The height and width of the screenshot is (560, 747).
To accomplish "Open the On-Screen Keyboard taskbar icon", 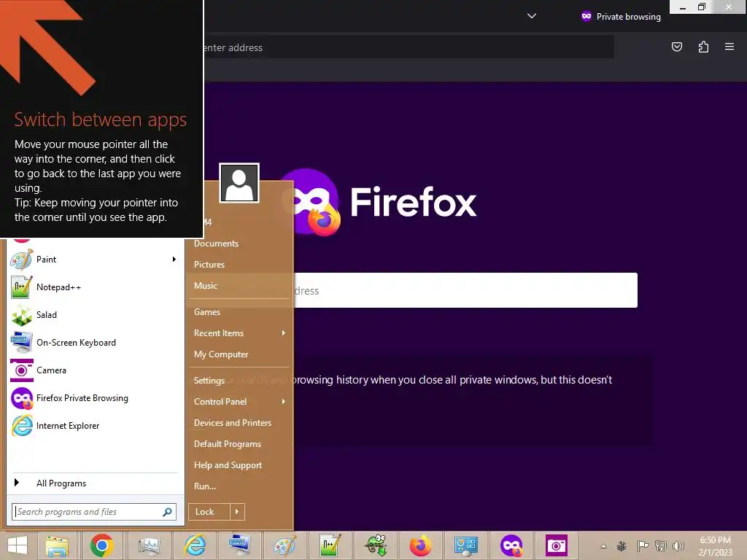I will 239,545.
